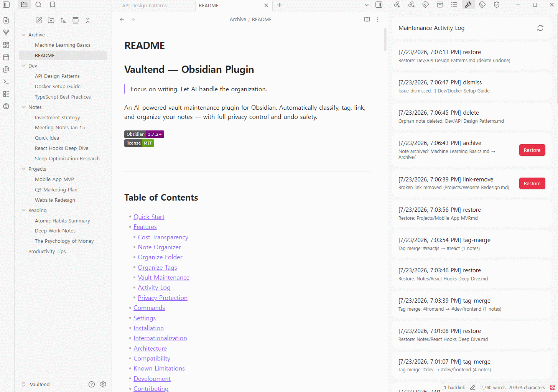Open the first tags sidebar tab
This screenshot has height=392, width=558.
[x=426, y=5]
